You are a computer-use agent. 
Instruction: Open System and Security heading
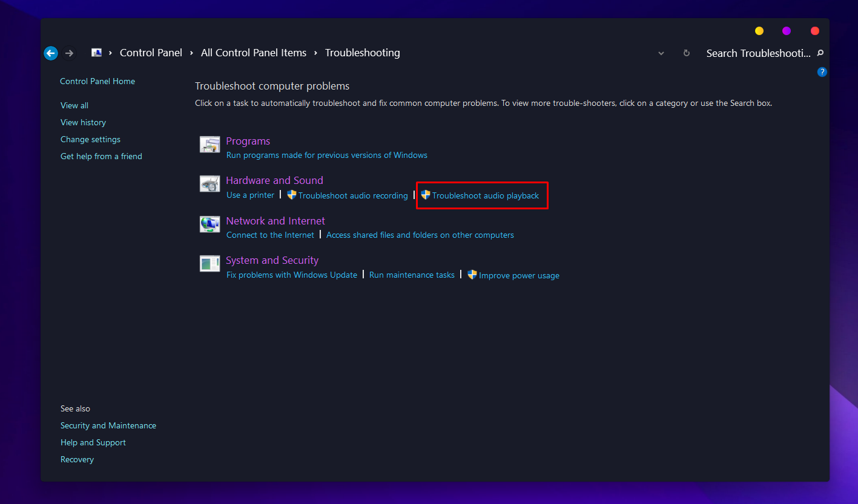[272, 260]
